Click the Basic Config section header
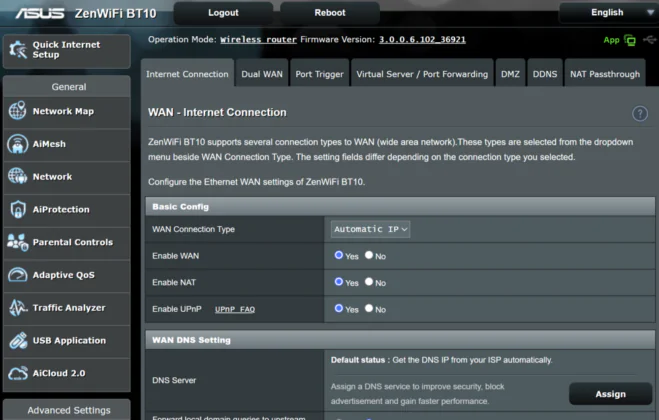This screenshot has height=420, width=659. tap(400, 206)
